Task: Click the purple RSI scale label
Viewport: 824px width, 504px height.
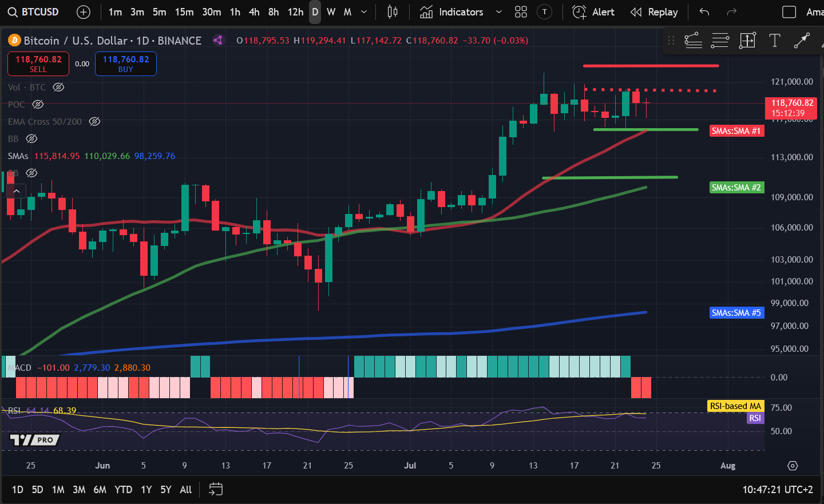Action: (755, 418)
